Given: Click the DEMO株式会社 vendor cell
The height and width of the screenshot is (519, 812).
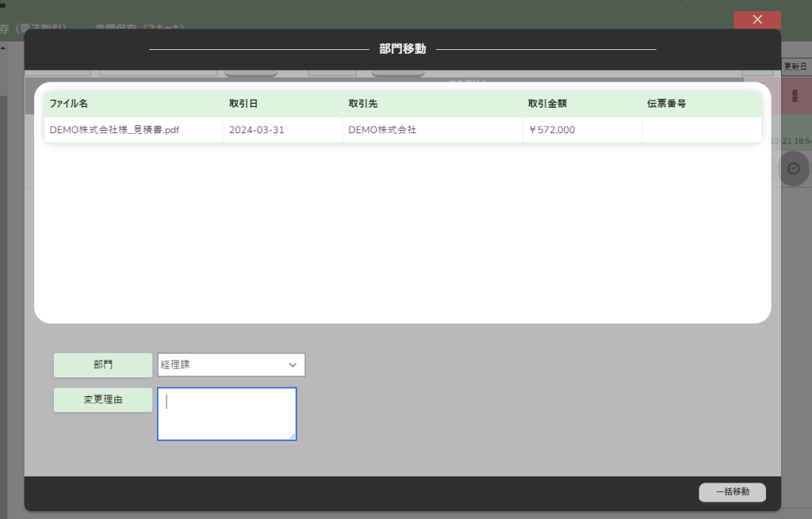Looking at the screenshot, I should [382, 130].
